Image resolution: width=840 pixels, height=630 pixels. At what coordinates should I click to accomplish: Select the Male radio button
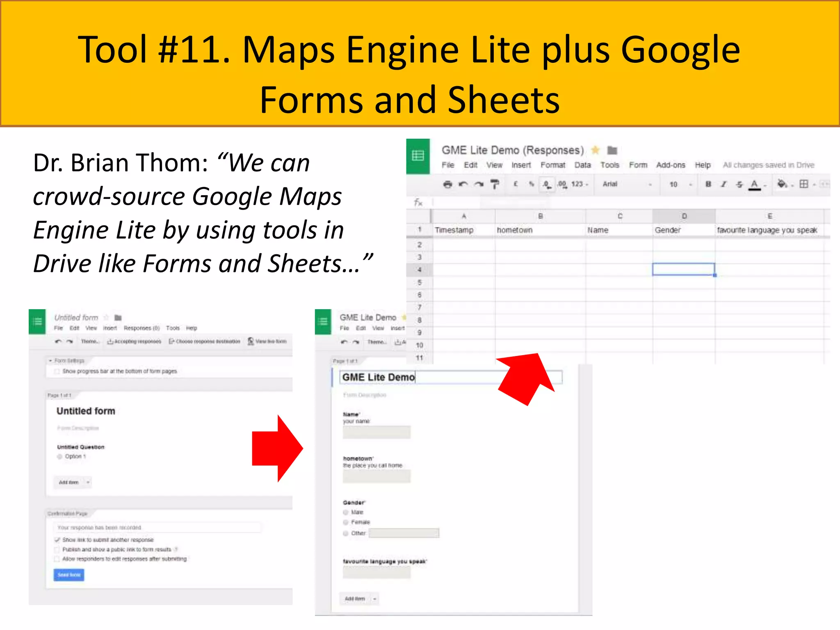[346, 512]
